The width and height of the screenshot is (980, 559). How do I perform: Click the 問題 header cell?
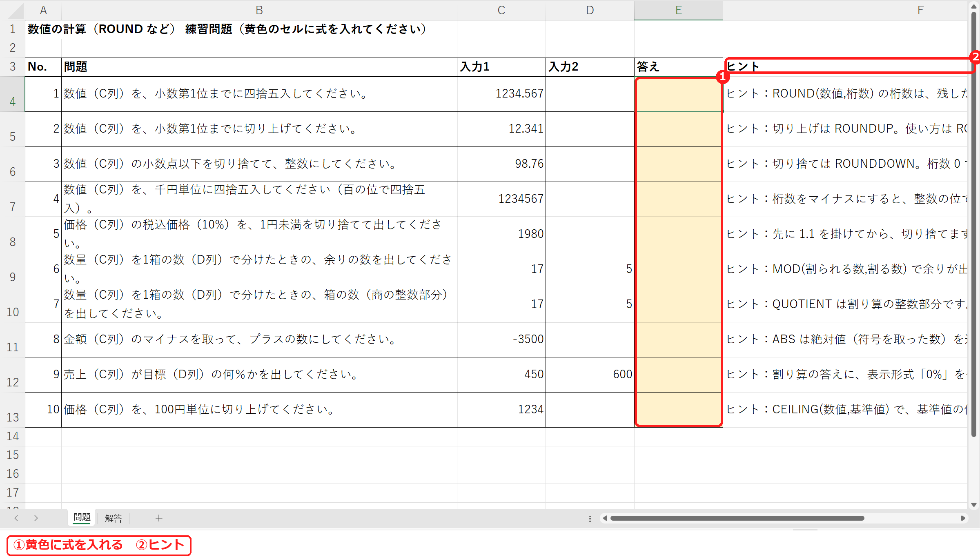pos(259,67)
